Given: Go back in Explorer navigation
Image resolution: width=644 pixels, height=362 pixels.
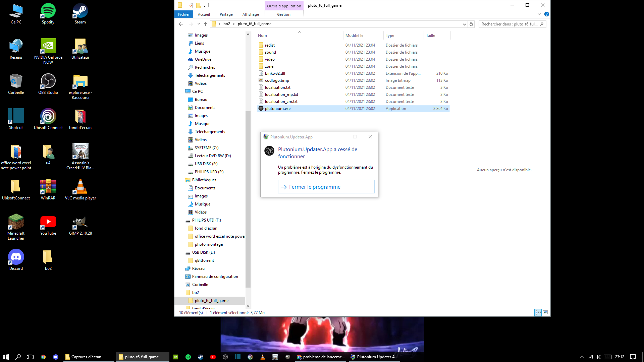Looking at the screenshot, I should click(181, 24).
